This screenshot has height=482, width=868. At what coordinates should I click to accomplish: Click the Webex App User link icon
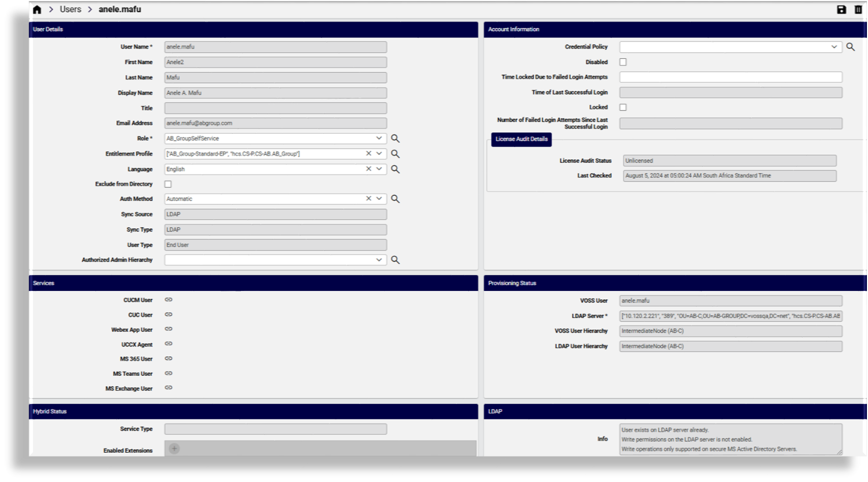[169, 329]
